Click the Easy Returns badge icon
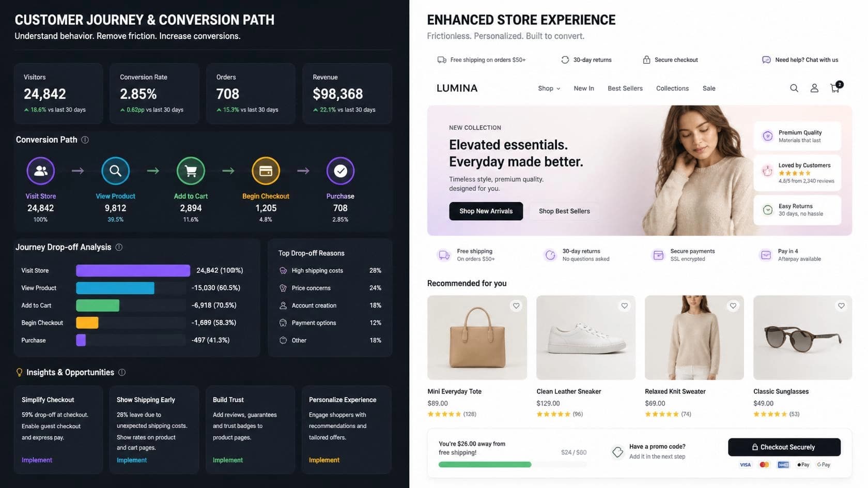The height and width of the screenshot is (488, 868). [x=768, y=209]
